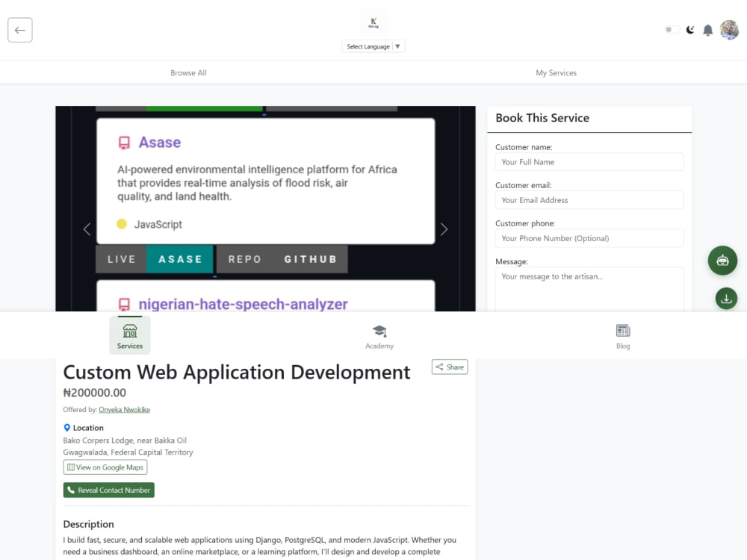Click the yellow JavaScript language dot

[122, 224]
